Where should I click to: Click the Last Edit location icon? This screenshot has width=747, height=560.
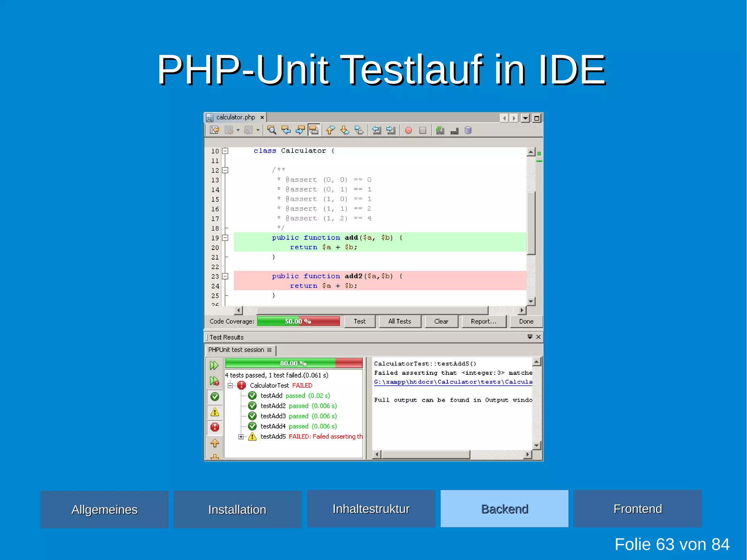click(x=214, y=130)
